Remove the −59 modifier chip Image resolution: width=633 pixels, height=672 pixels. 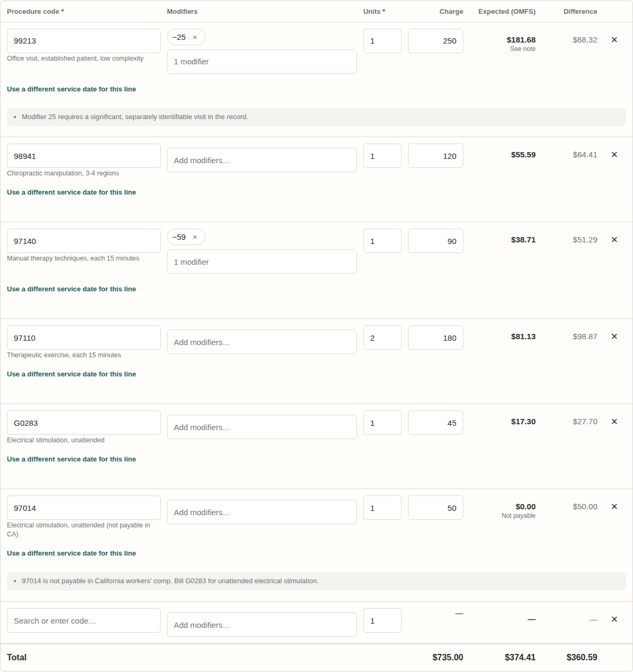(195, 237)
